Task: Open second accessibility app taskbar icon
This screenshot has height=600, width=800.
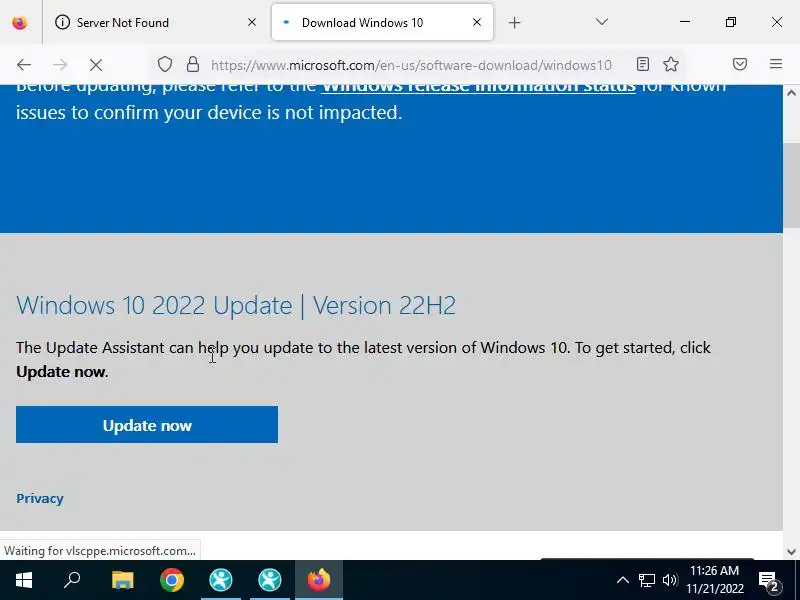Action: pyautogui.click(x=270, y=580)
